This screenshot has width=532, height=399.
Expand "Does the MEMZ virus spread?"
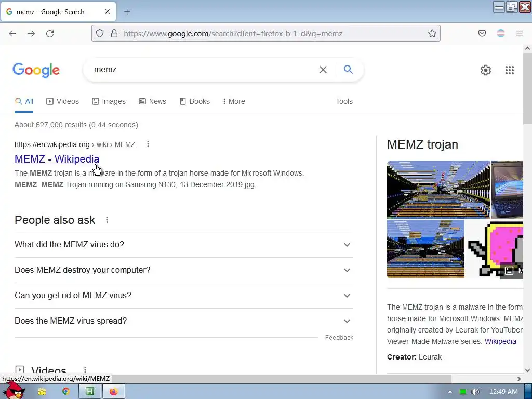coord(184,321)
